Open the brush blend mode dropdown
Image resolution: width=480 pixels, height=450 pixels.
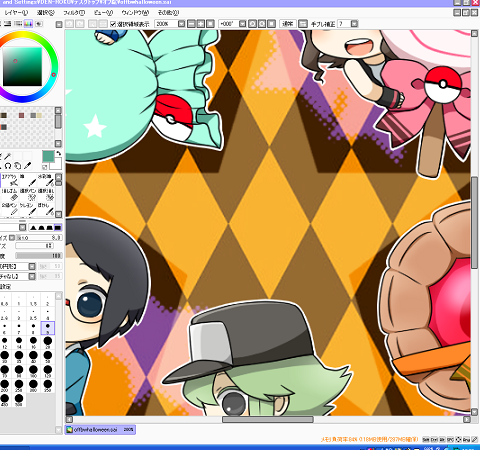tap(22, 228)
